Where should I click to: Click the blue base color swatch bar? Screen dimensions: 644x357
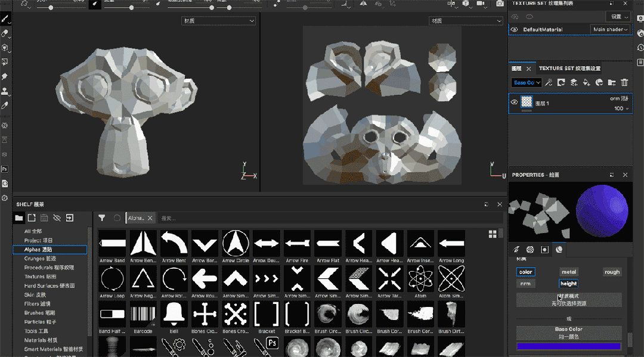pos(568,346)
